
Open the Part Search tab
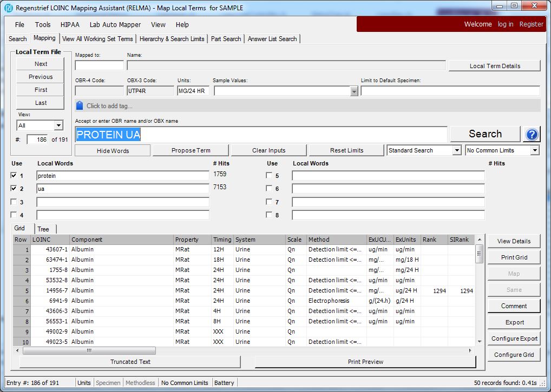coord(226,39)
